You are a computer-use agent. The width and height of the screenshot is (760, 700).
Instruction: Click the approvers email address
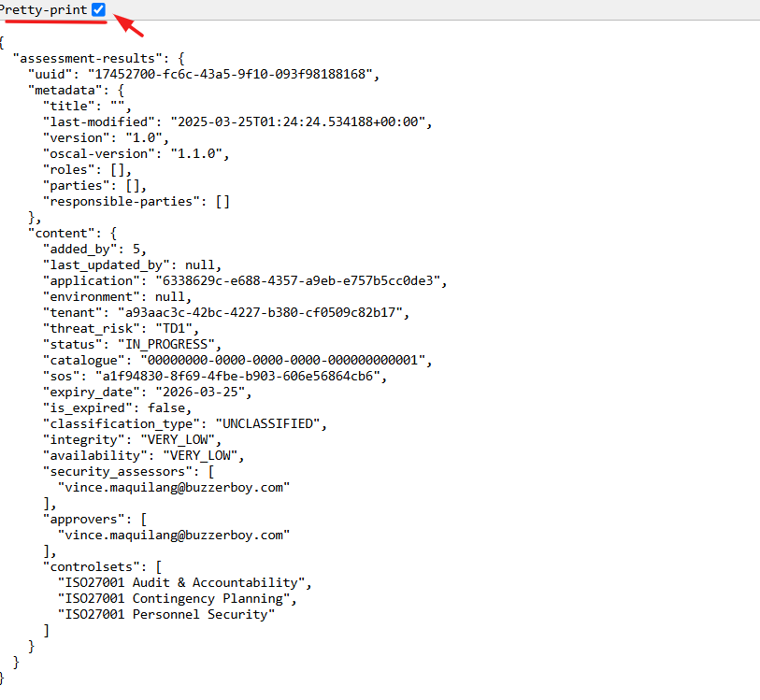point(174,535)
